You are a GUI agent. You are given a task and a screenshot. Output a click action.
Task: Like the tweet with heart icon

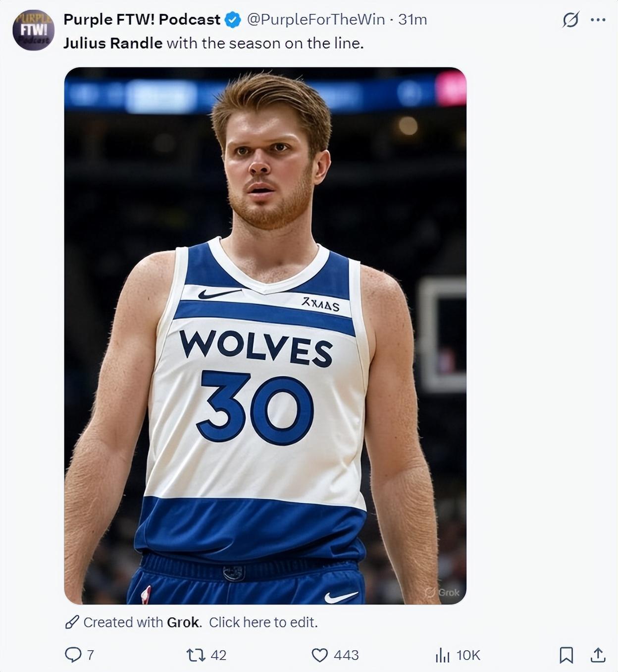tap(319, 655)
